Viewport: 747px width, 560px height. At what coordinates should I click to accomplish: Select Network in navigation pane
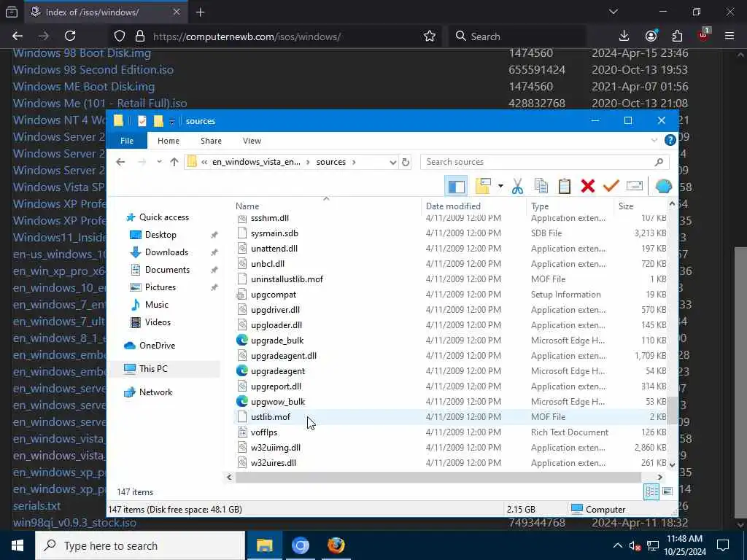tap(156, 392)
